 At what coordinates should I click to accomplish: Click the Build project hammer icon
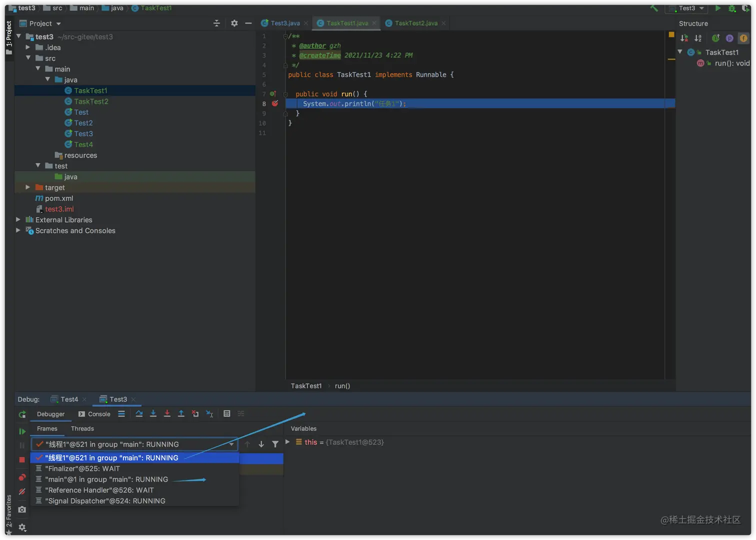(x=654, y=8)
